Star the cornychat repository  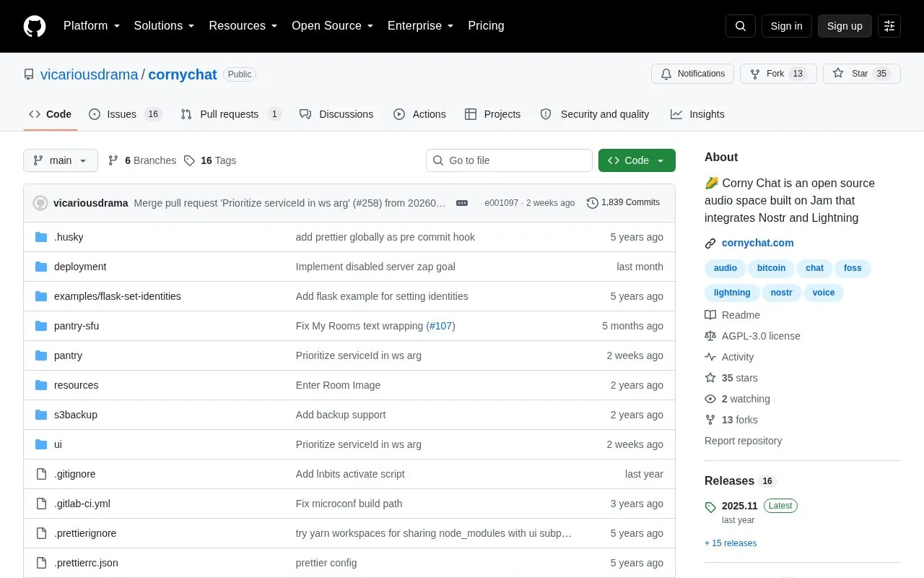coord(862,74)
